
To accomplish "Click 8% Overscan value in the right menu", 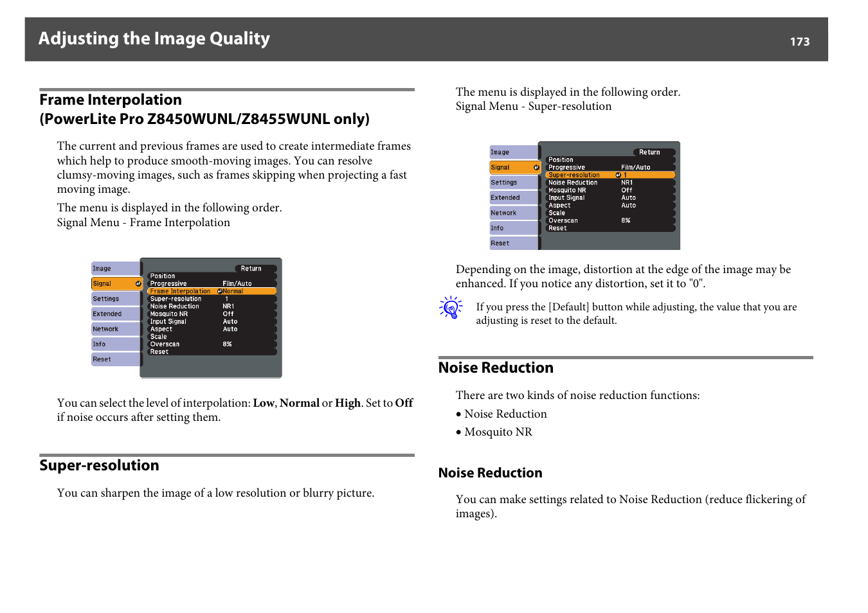I will tap(626, 220).
